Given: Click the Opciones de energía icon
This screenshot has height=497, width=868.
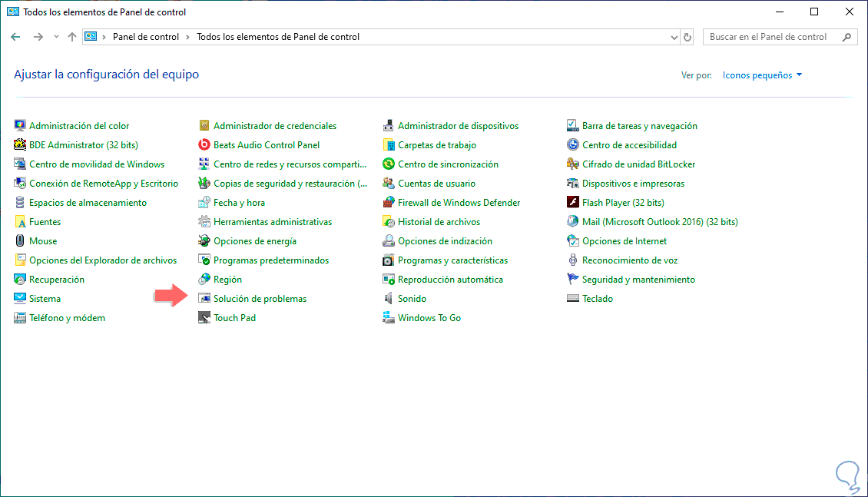Looking at the screenshot, I should (204, 240).
